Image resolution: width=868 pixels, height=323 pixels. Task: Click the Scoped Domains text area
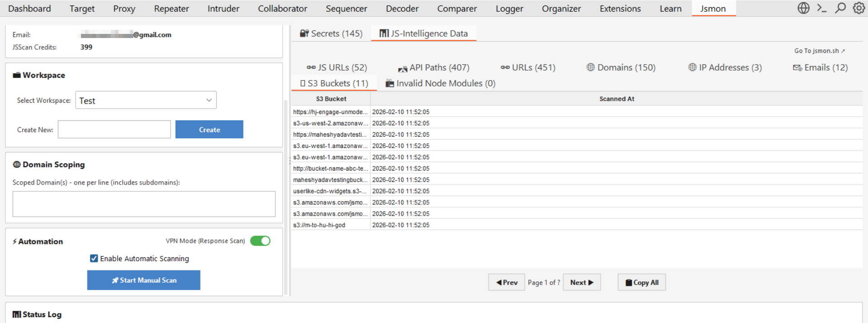coord(144,204)
